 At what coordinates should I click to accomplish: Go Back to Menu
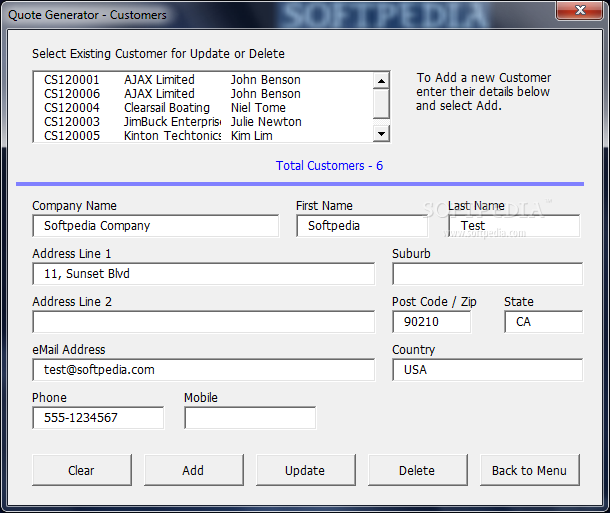529,470
